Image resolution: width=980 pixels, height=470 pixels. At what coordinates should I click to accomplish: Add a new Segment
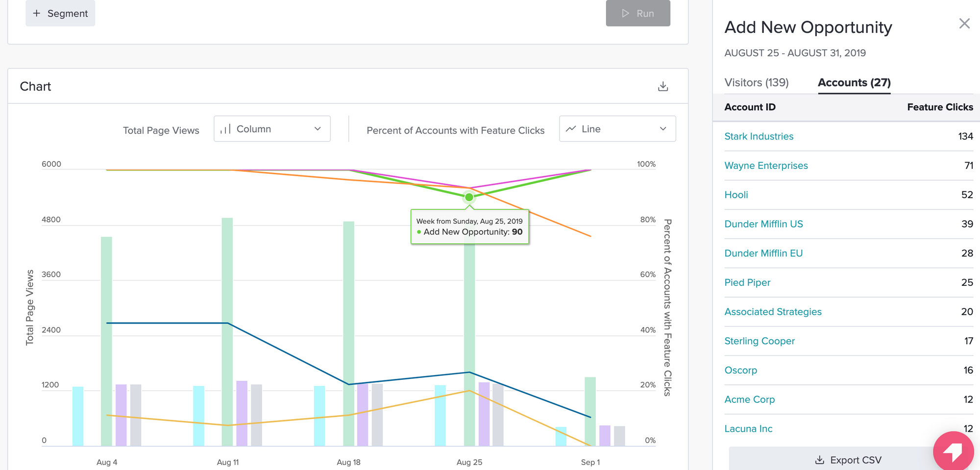[60, 13]
